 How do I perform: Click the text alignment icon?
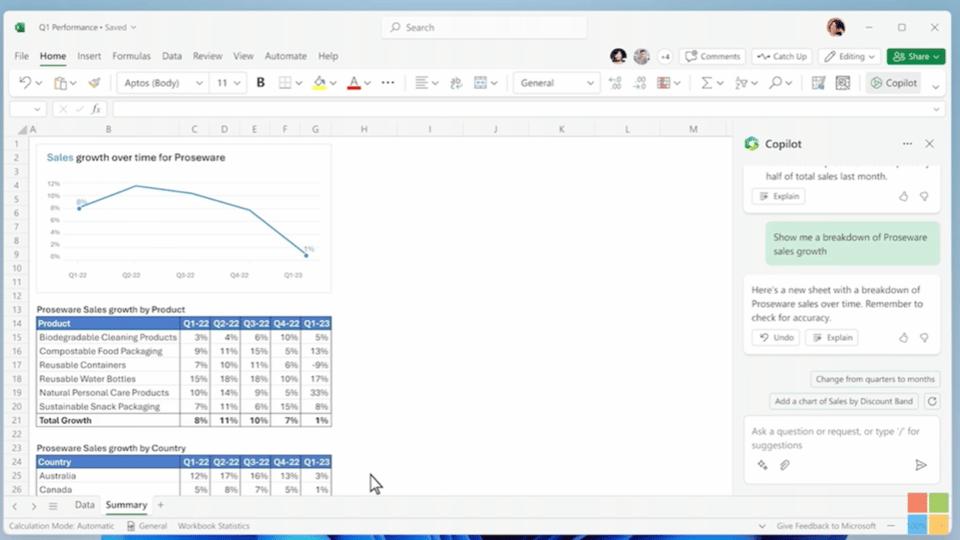pyautogui.click(x=421, y=83)
